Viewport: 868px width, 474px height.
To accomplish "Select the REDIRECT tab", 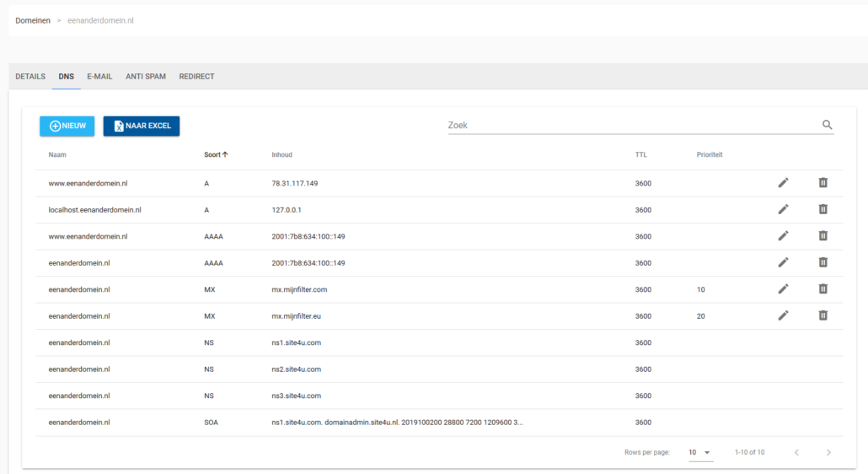I will (x=196, y=77).
